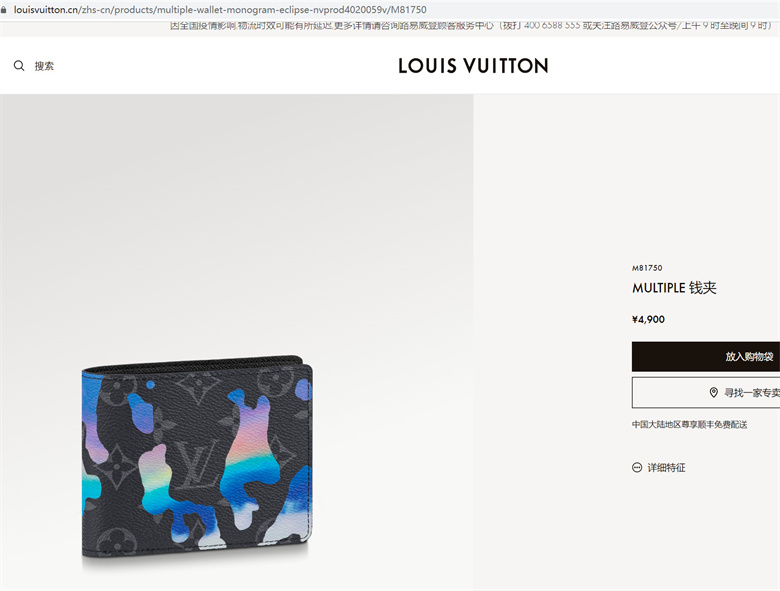Click the top shipping delay announcement banner
Image resolution: width=780 pixels, height=591 pixels.
[471, 26]
